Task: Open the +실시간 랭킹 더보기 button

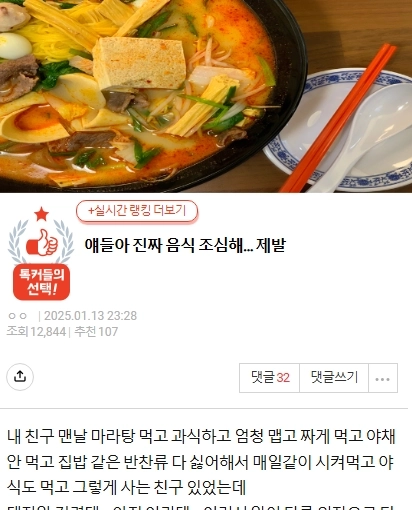Action: point(137,211)
